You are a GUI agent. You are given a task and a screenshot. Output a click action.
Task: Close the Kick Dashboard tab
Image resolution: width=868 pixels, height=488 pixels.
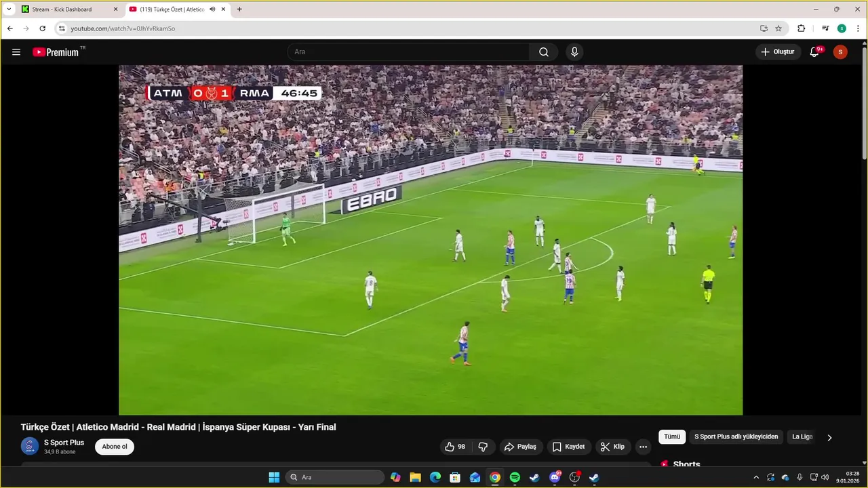click(x=115, y=9)
